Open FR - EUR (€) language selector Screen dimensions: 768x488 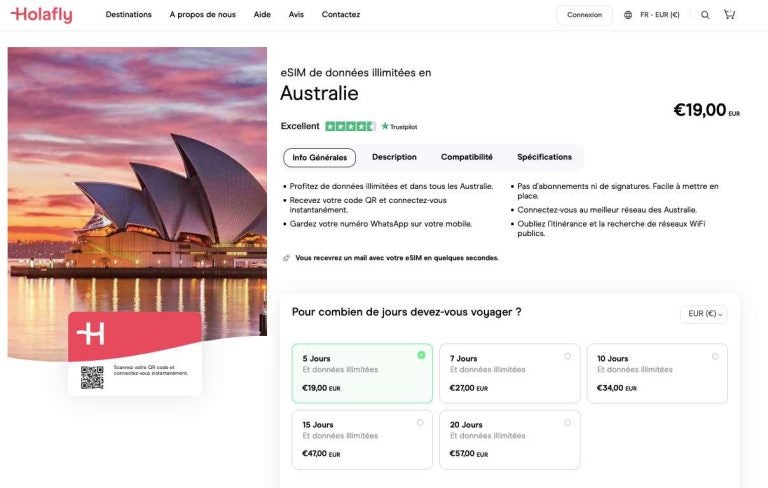click(659, 15)
